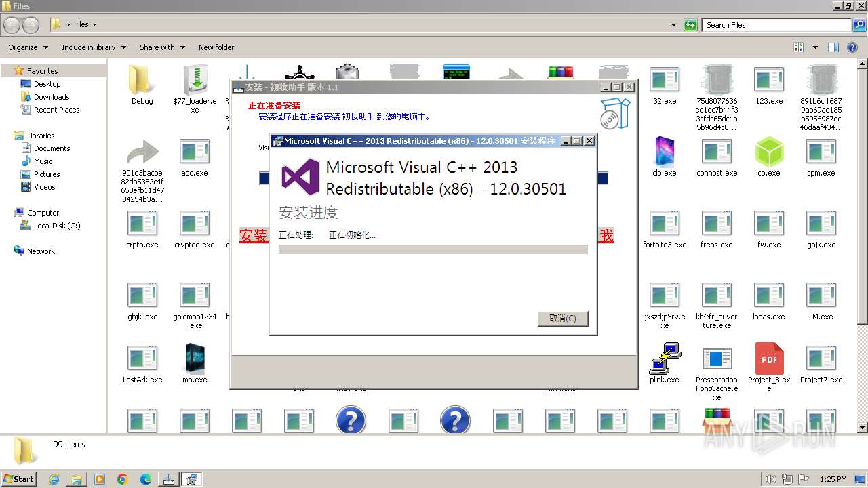Select the Project_8.exe PDF icon
This screenshot has width=868, height=488.
pyautogui.click(x=769, y=359)
